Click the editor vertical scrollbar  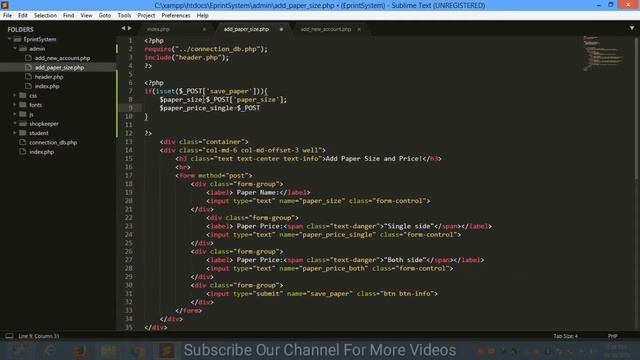coord(636,108)
